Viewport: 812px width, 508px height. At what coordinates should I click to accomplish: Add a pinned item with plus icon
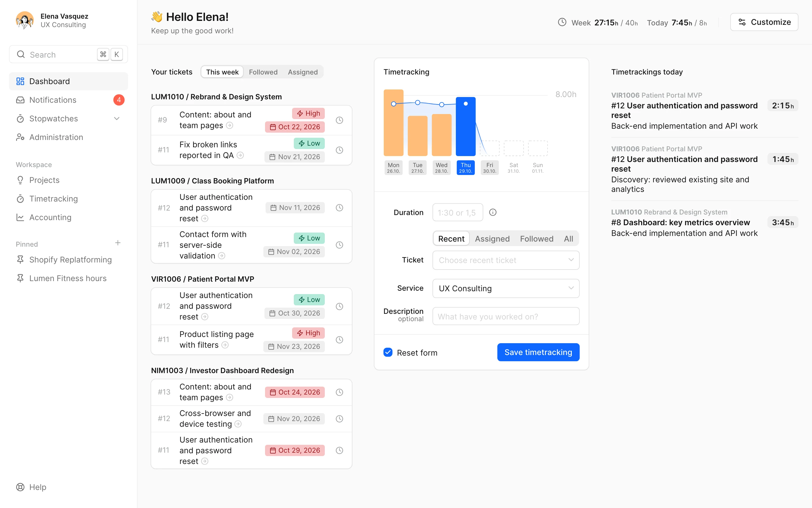pos(118,243)
